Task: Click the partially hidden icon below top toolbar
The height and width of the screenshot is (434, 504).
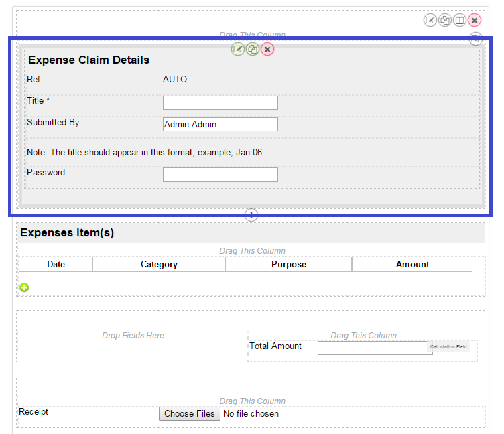Action: pos(475,39)
